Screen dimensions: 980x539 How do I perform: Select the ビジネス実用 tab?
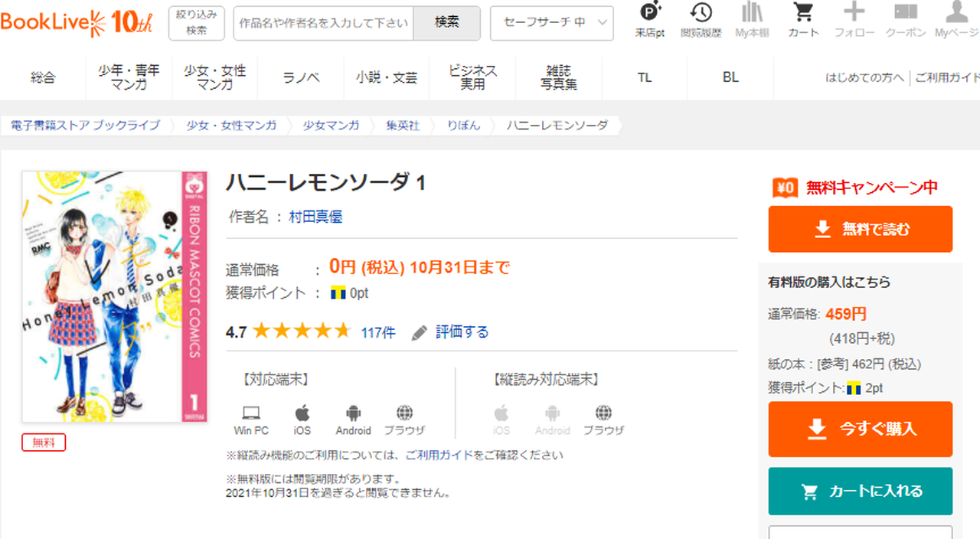point(472,77)
